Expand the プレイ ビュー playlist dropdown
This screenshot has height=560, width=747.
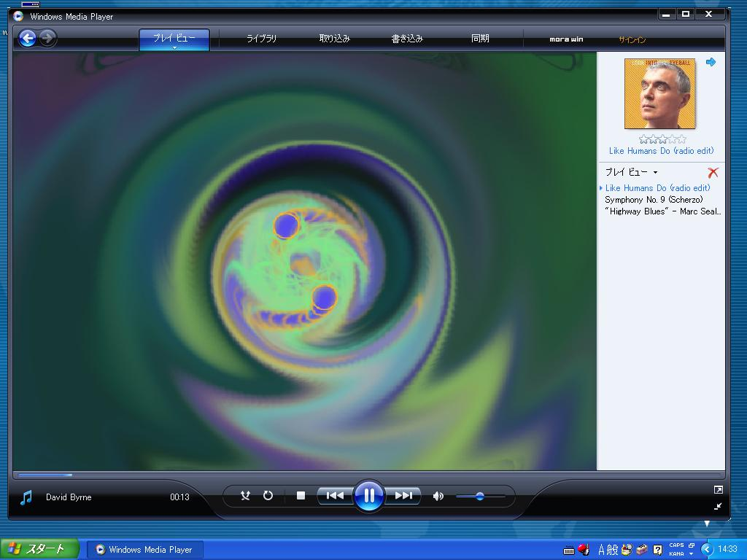(x=656, y=172)
